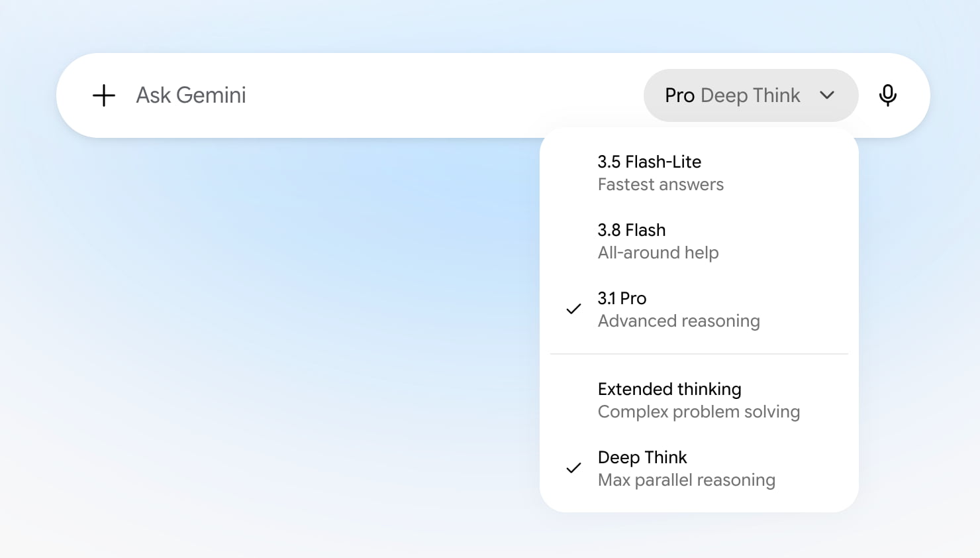Click the word Pro in selector pill
Screen dimensions: 980x558
click(x=679, y=95)
